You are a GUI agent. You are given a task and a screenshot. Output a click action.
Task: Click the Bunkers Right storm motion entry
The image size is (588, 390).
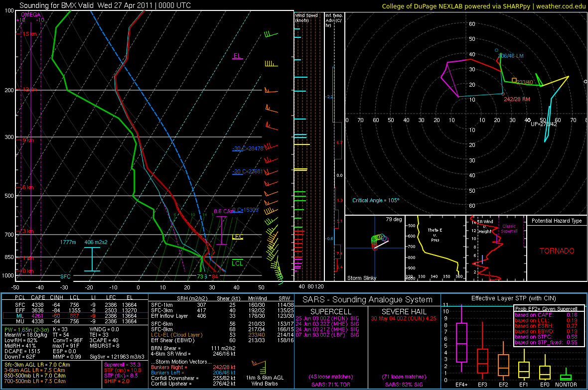pos(193,367)
